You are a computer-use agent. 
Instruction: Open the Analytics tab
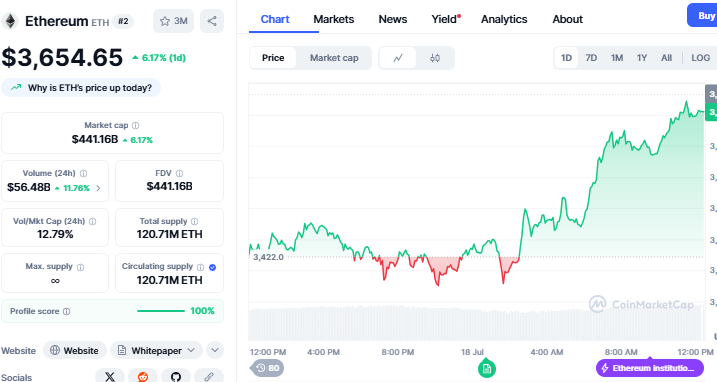(504, 19)
